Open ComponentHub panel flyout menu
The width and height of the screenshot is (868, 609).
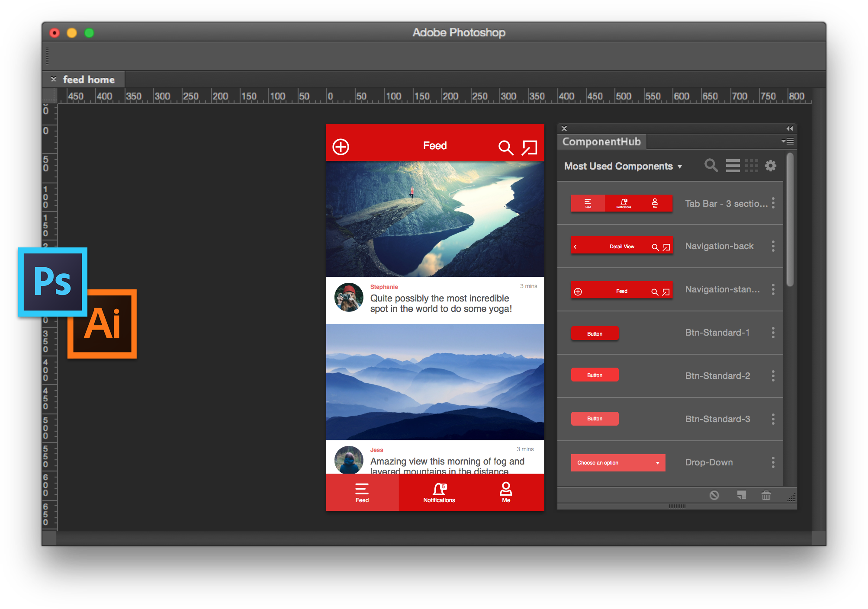pos(788,141)
